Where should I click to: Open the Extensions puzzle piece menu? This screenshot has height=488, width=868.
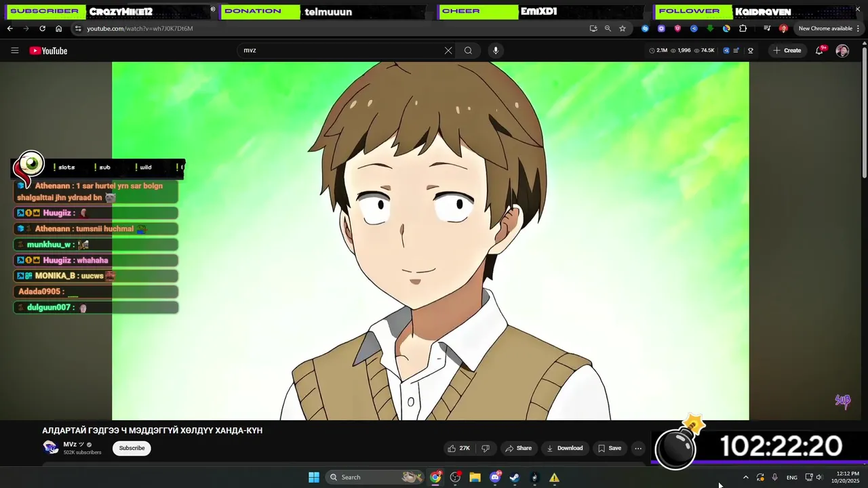pos(743,28)
